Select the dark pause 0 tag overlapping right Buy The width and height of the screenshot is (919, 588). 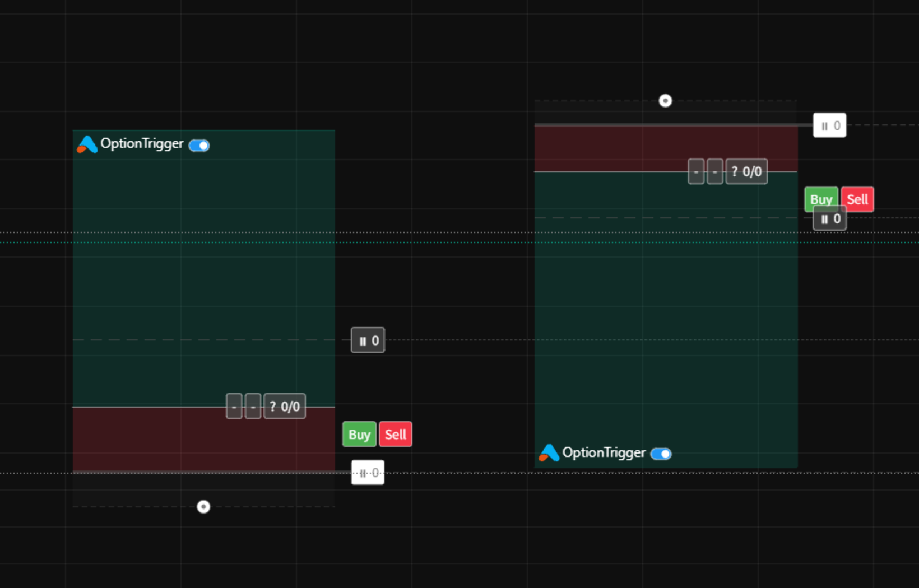coord(830,219)
